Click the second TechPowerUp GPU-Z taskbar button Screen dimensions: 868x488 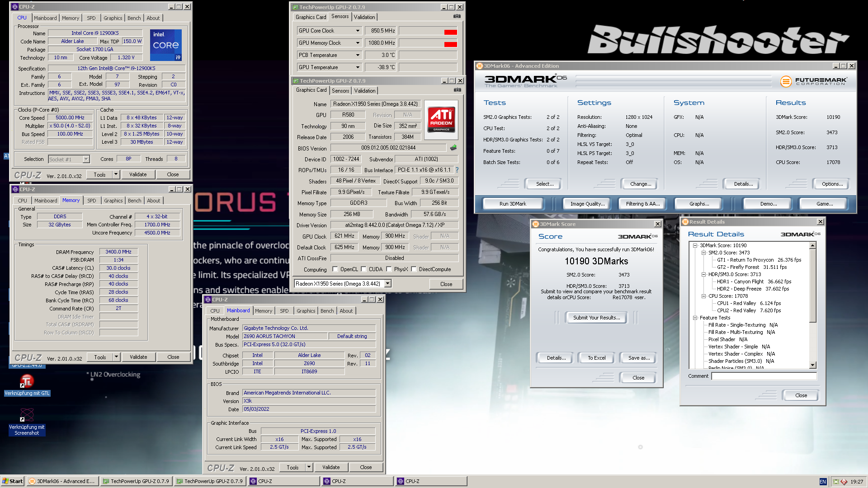pos(209,481)
